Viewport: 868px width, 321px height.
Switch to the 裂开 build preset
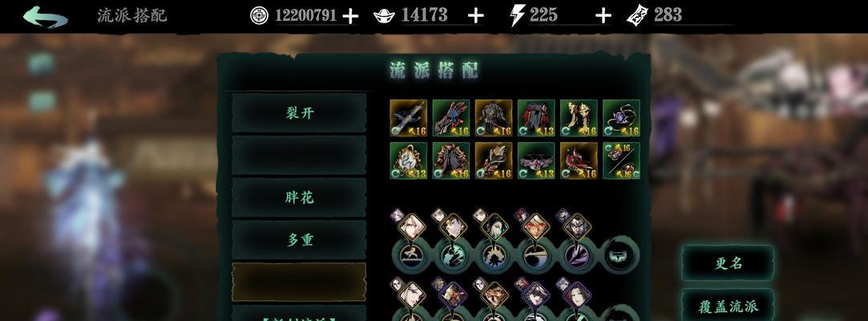point(299,113)
